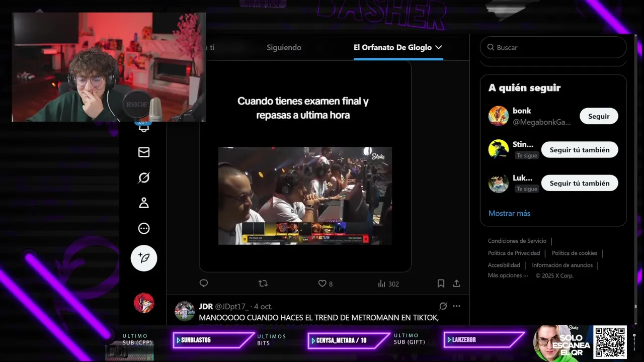This screenshot has height=362, width=644.
Task: Click the Buscar search field
Action: click(553, 47)
